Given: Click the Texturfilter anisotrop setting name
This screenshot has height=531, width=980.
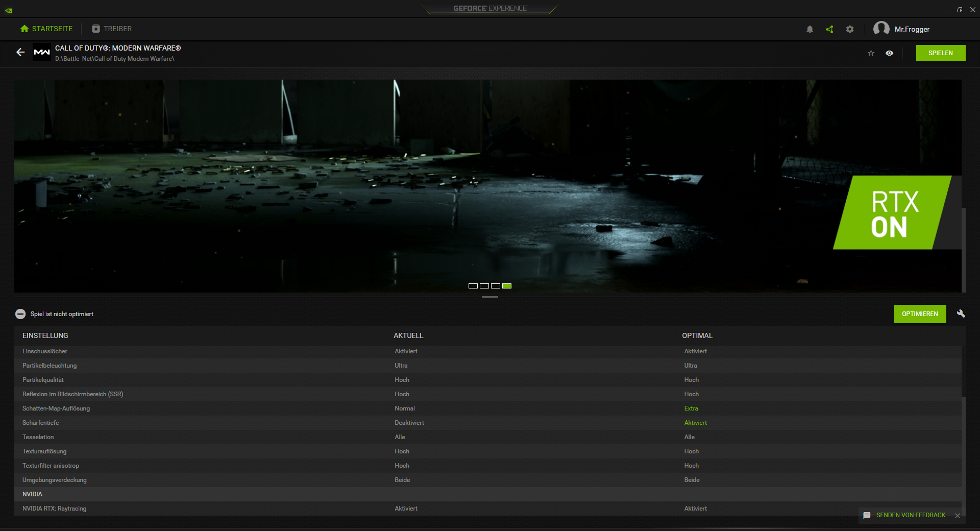Looking at the screenshot, I should point(51,466).
